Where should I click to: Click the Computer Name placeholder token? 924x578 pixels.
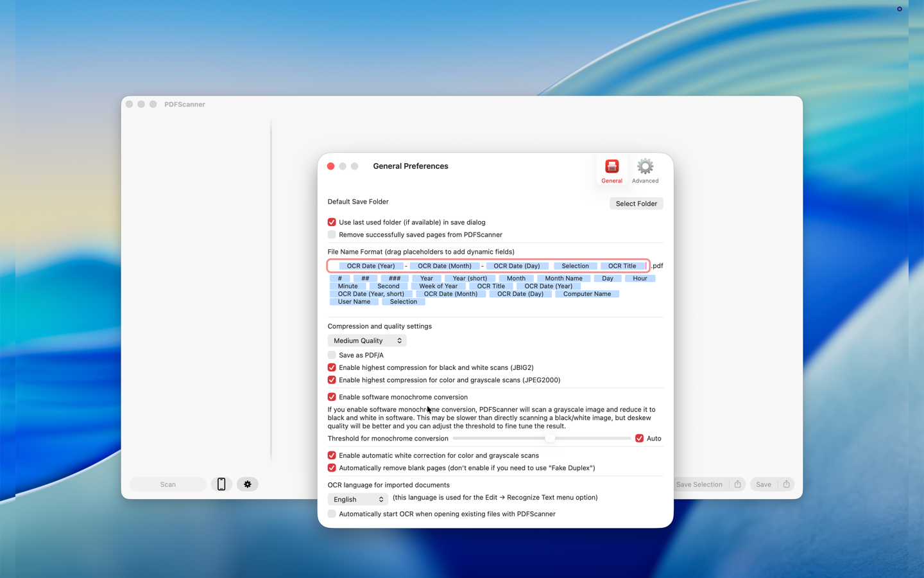point(587,294)
